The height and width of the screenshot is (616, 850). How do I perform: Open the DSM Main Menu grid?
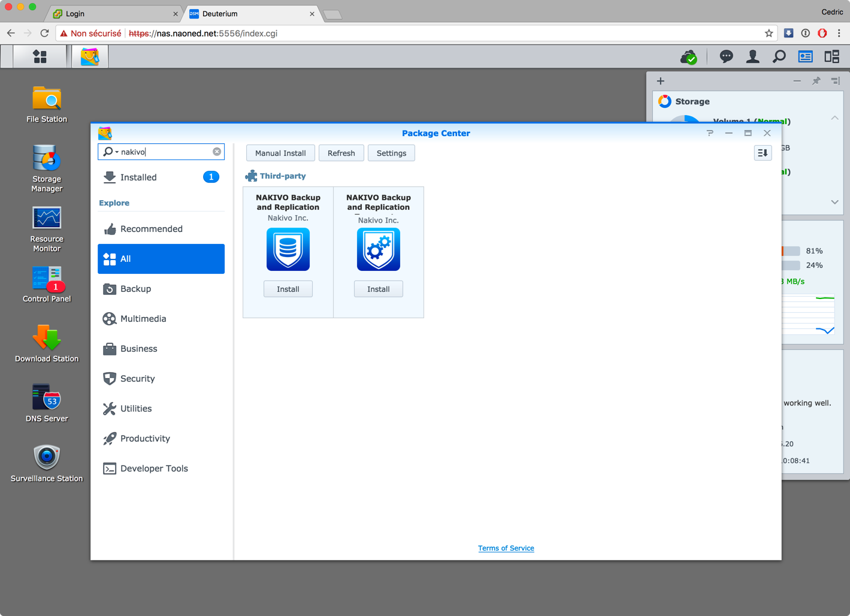[40, 56]
